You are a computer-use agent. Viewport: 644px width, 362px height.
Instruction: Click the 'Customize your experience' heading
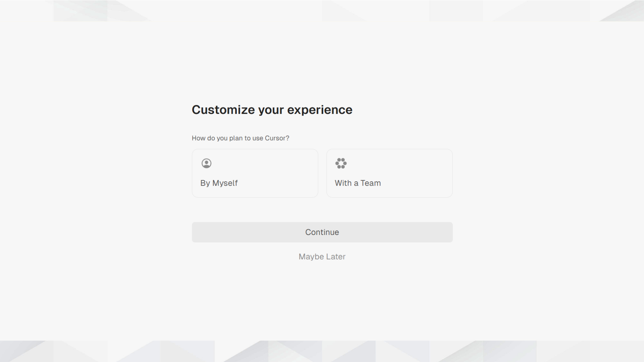(272, 110)
